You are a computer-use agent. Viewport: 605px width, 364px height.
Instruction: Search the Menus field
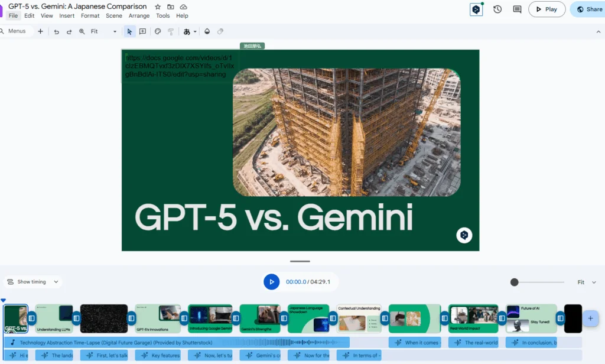[15, 31]
